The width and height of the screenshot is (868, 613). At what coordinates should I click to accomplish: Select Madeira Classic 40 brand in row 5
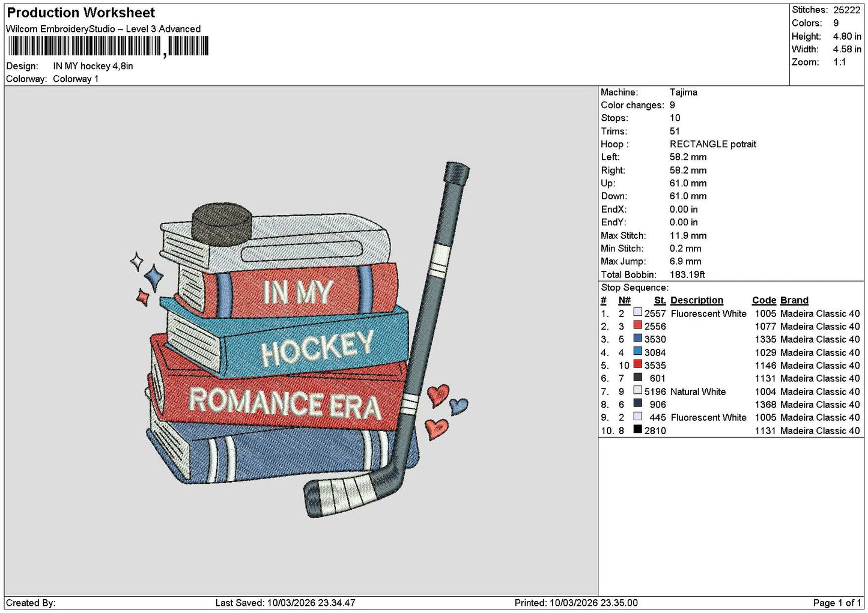pos(820,366)
